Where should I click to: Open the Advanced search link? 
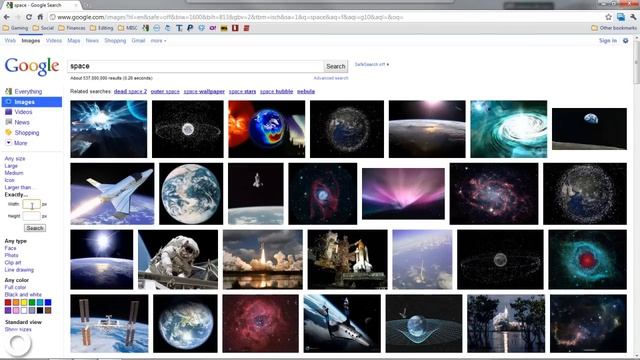point(331,78)
